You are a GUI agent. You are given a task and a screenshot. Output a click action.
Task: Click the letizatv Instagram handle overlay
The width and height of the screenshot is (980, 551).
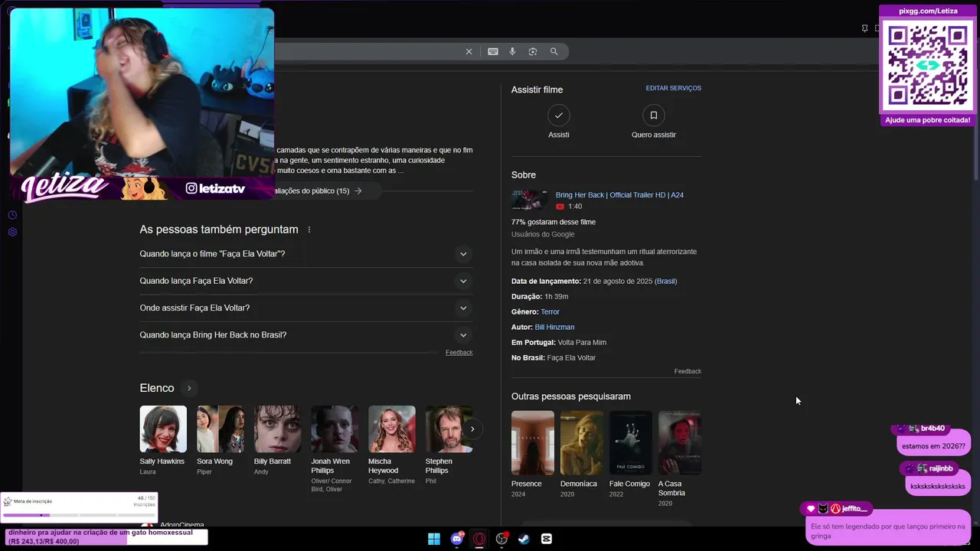[x=215, y=188]
